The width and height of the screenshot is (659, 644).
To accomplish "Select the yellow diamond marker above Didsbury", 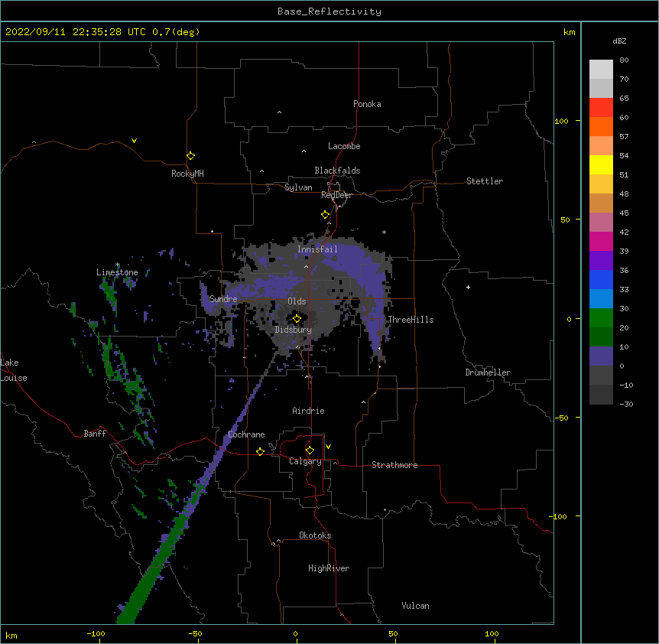I will (297, 319).
